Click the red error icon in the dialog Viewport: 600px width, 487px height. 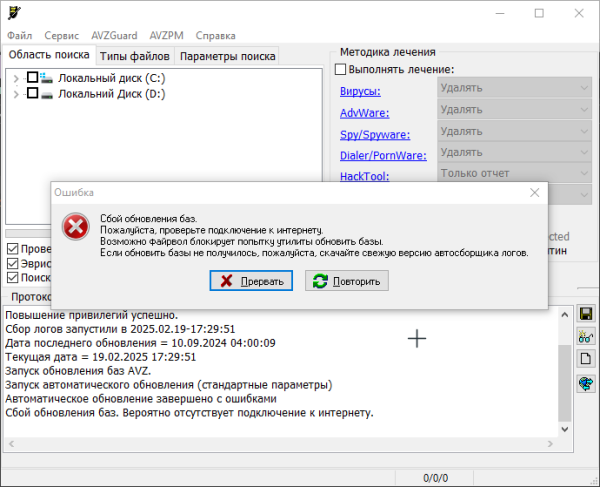(76, 226)
